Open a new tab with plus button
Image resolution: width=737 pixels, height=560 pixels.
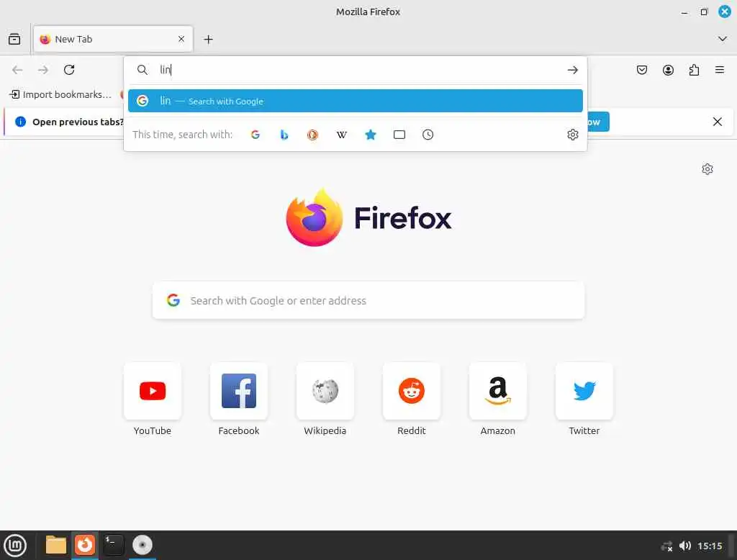[208, 40]
